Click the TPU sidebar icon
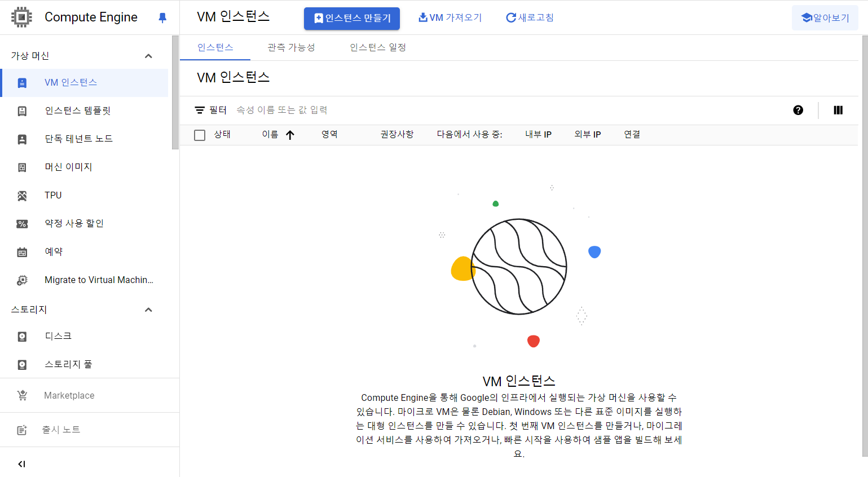Screen dimensions: 868x477 tap(22, 196)
